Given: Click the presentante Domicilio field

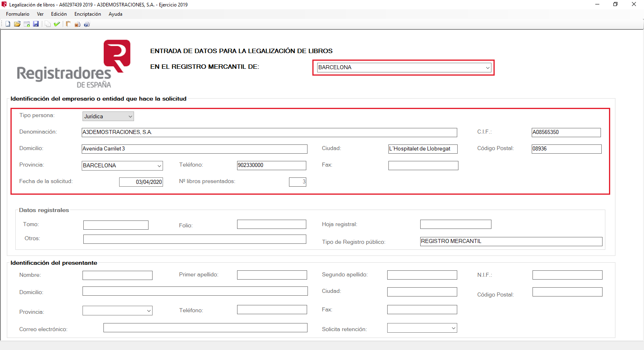Looking at the screenshot, I should coord(195,291).
